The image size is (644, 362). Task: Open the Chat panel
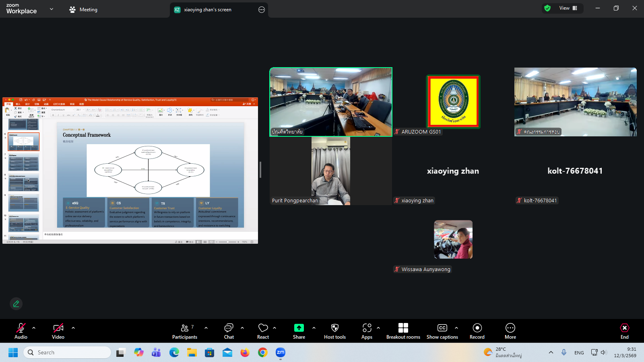(229, 331)
